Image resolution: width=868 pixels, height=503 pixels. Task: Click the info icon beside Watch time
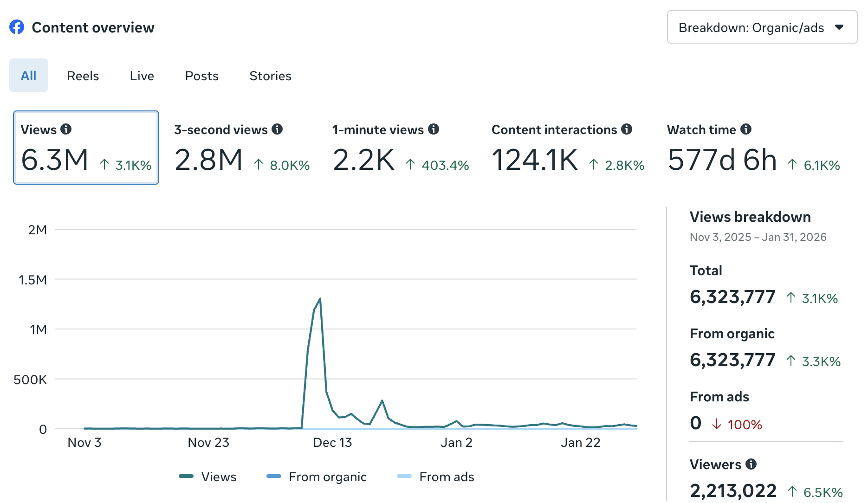click(746, 130)
